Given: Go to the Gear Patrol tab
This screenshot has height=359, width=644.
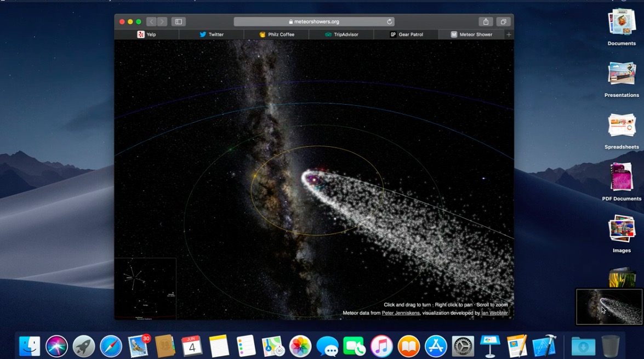Looking at the screenshot, I should tap(406, 35).
